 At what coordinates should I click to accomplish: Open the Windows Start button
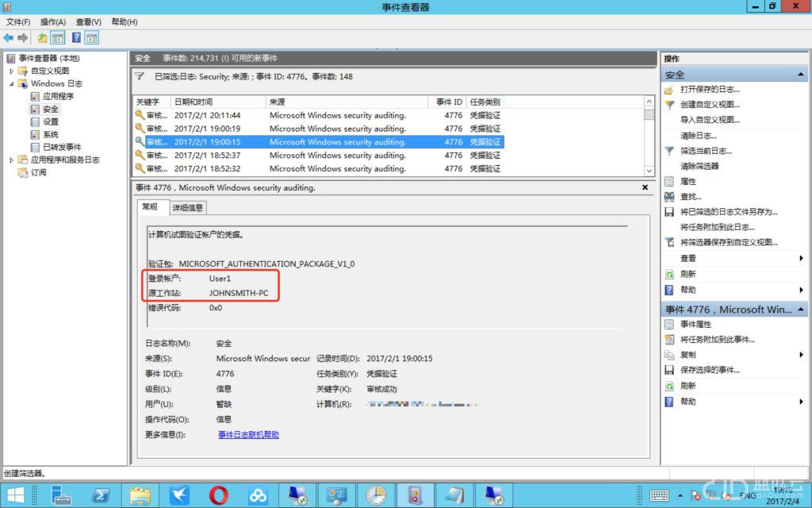coord(16,495)
